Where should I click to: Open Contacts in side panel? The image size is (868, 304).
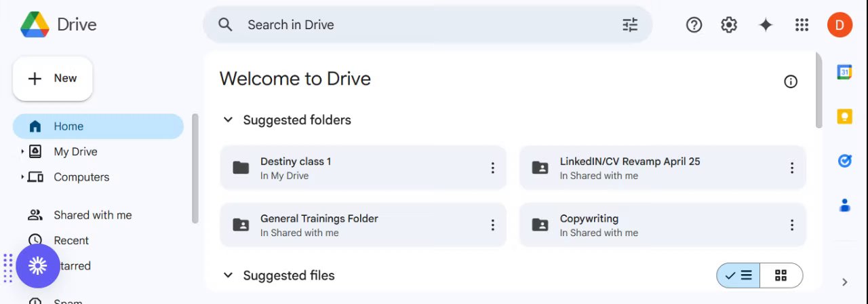pyautogui.click(x=844, y=205)
